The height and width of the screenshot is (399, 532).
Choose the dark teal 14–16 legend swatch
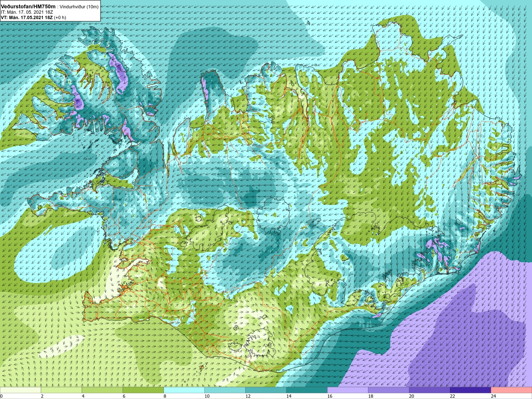[x=307, y=390]
